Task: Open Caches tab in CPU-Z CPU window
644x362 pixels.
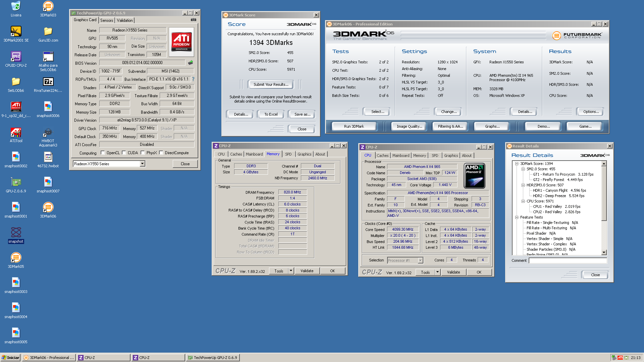Action: pos(382,156)
